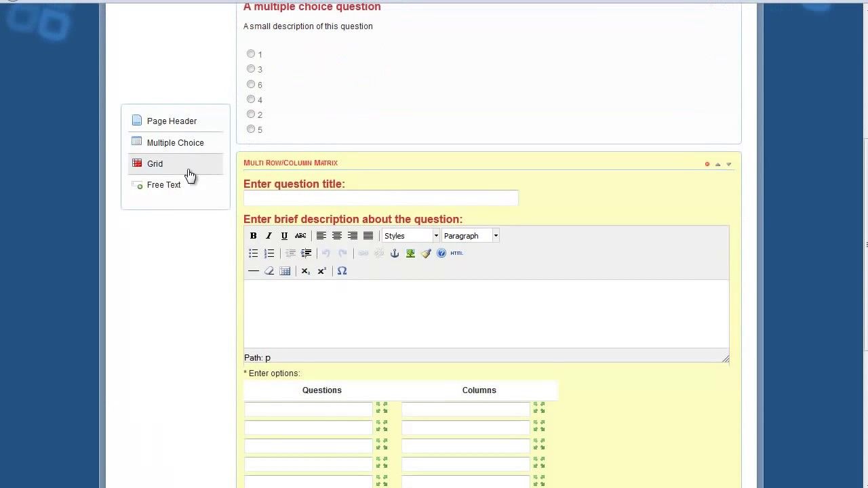Insert a special character (omega)
868x488 pixels.
point(342,271)
